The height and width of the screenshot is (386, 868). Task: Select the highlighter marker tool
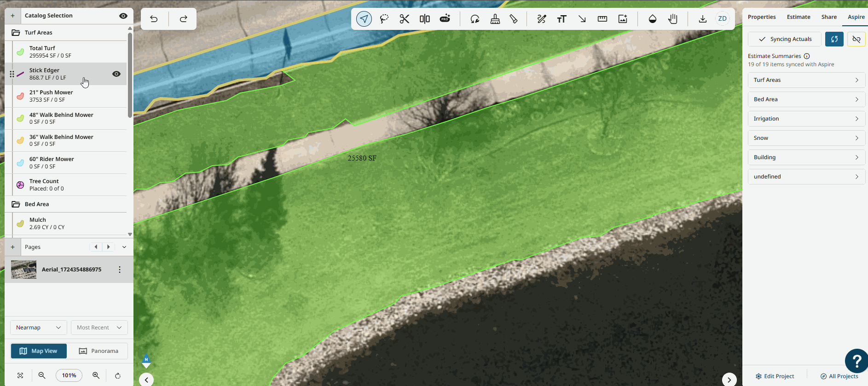[x=514, y=19]
